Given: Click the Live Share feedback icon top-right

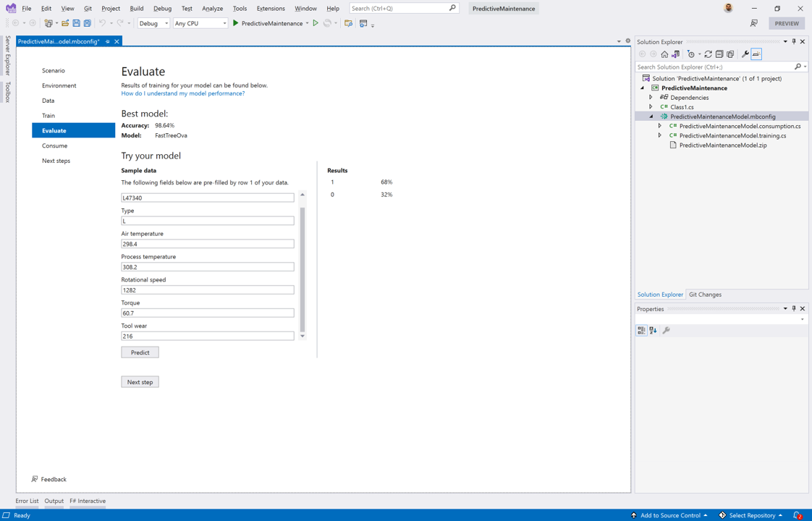Looking at the screenshot, I should [x=754, y=23].
